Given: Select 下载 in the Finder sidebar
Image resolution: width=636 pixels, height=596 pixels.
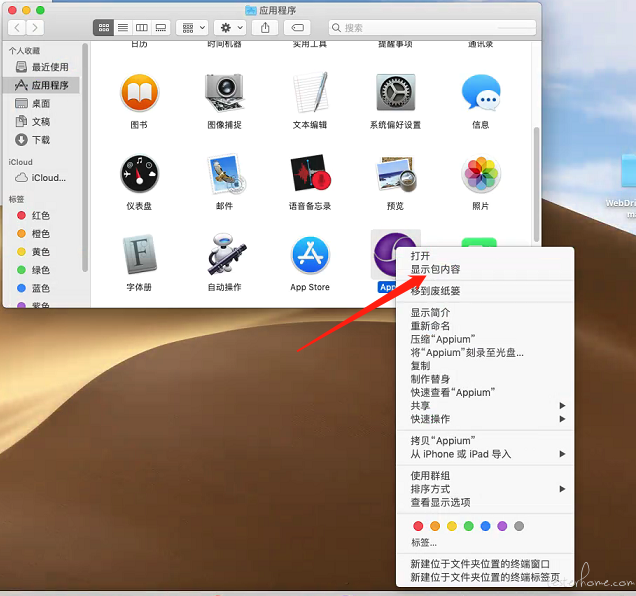Looking at the screenshot, I should (x=42, y=140).
